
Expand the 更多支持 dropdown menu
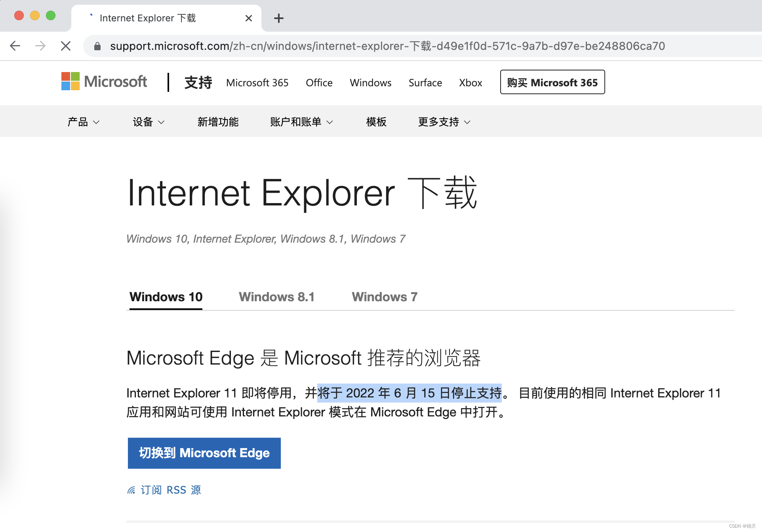point(444,122)
